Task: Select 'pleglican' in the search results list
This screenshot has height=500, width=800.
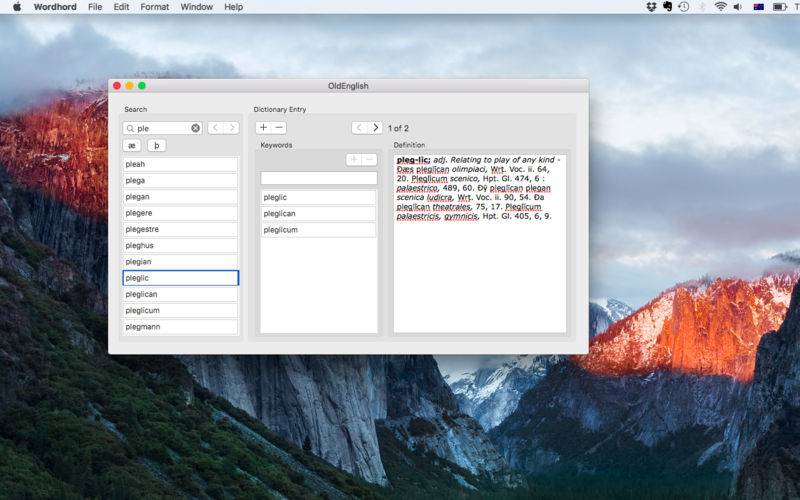Action: click(x=181, y=294)
